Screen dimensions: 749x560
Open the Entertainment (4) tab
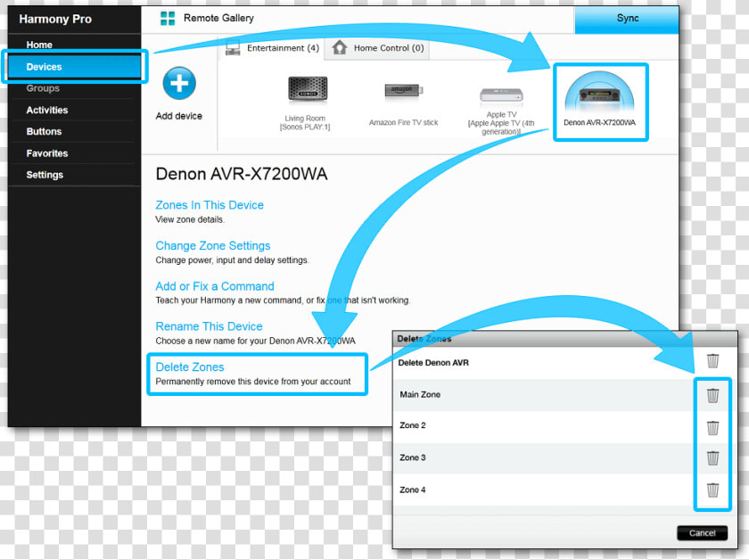pos(272,48)
